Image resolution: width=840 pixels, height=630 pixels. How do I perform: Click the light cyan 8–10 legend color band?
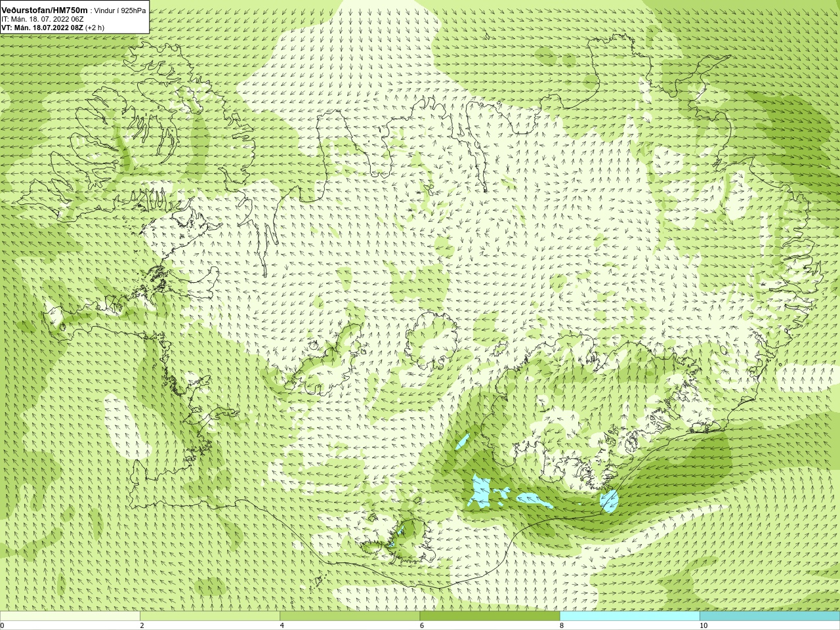pos(629,616)
